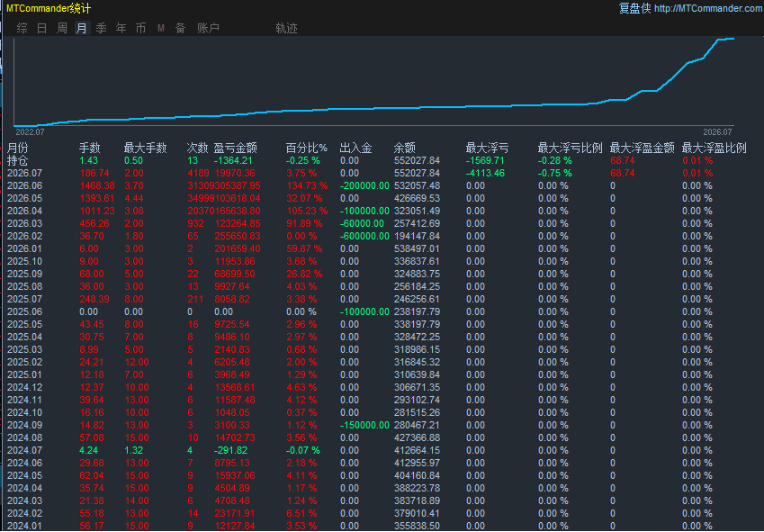Switch to the 综 summary tab
The height and width of the screenshot is (532, 764).
(22, 28)
